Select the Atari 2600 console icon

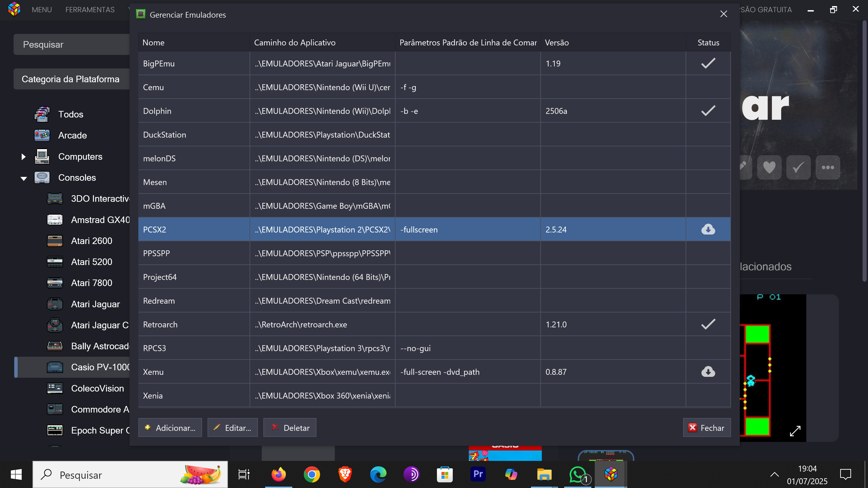click(x=54, y=241)
